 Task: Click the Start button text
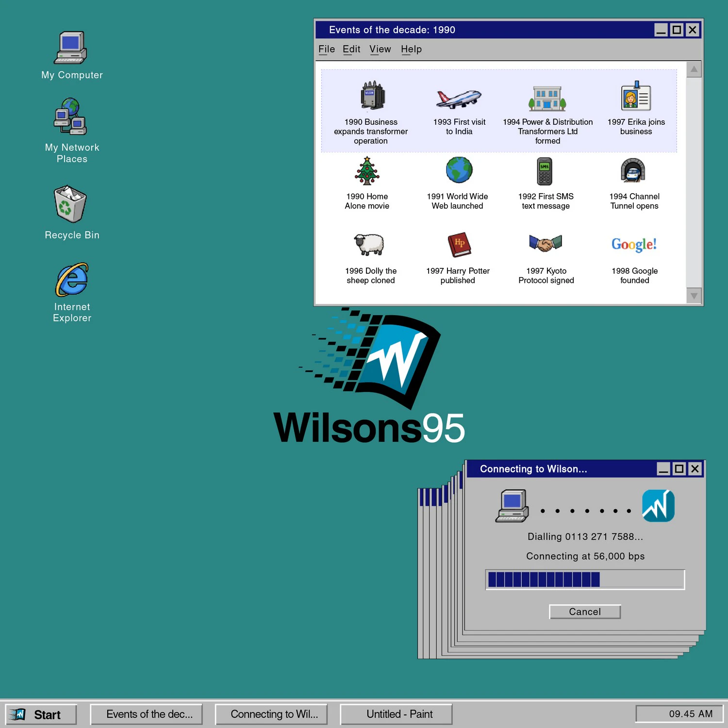pos(47,715)
